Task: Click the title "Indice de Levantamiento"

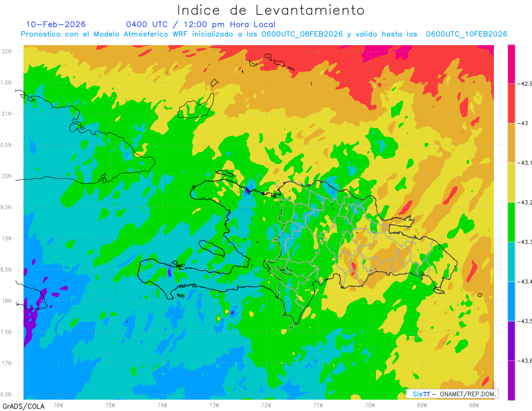Action: pyautogui.click(x=271, y=10)
